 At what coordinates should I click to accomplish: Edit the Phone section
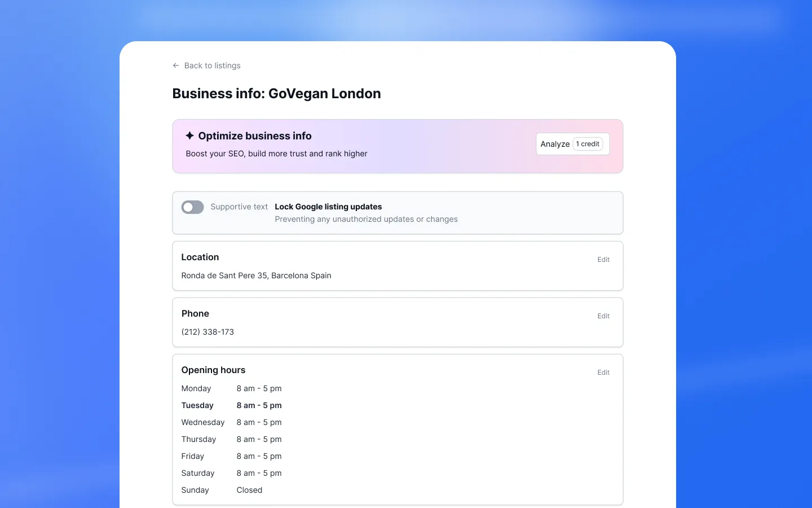603,316
